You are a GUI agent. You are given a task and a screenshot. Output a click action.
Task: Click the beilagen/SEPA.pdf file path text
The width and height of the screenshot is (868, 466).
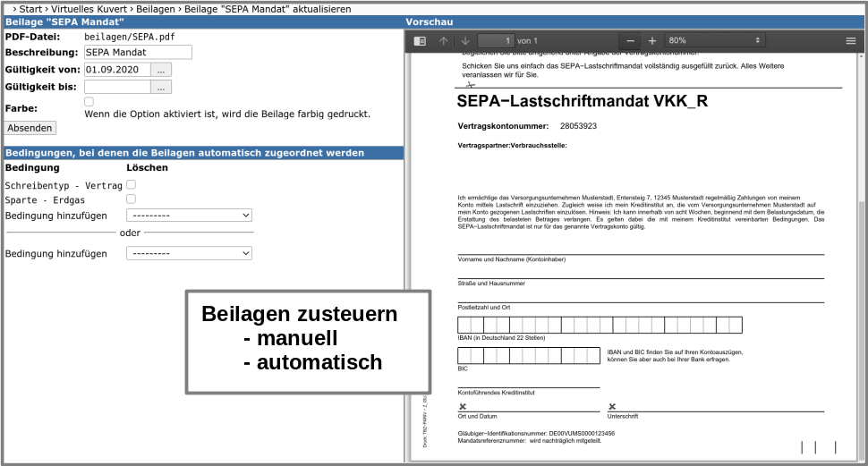(130, 37)
